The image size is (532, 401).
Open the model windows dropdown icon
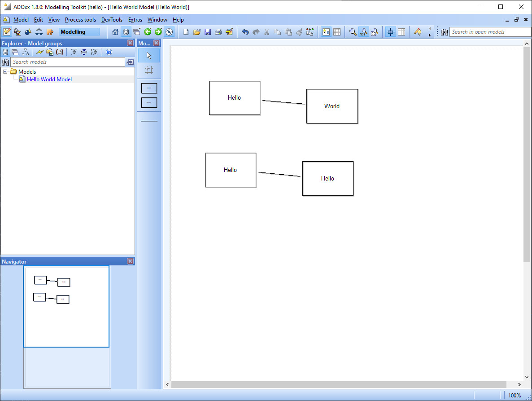pos(137,32)
